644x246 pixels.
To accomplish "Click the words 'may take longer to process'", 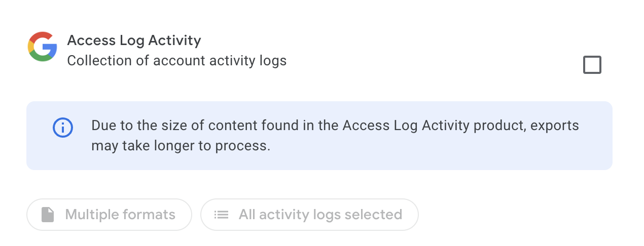I will 181,146.
